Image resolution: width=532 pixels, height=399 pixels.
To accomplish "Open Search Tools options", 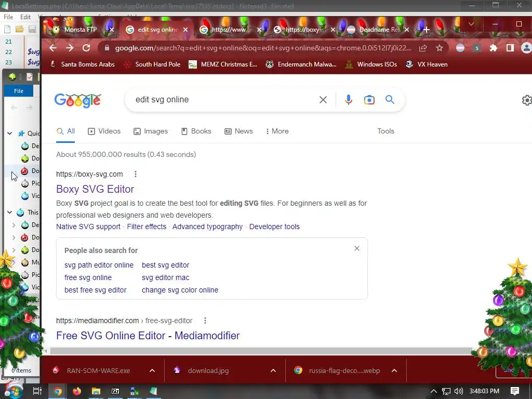I will [x=386, y=131].
